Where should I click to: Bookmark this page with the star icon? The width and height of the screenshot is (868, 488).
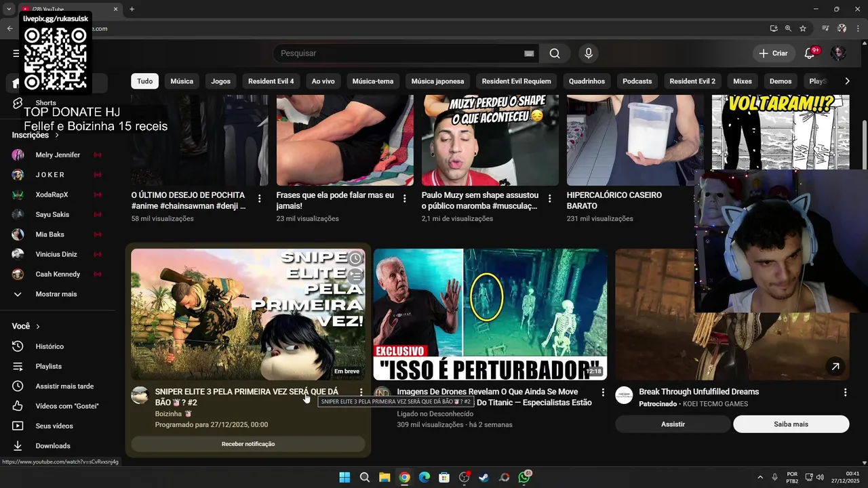(803, 28)
